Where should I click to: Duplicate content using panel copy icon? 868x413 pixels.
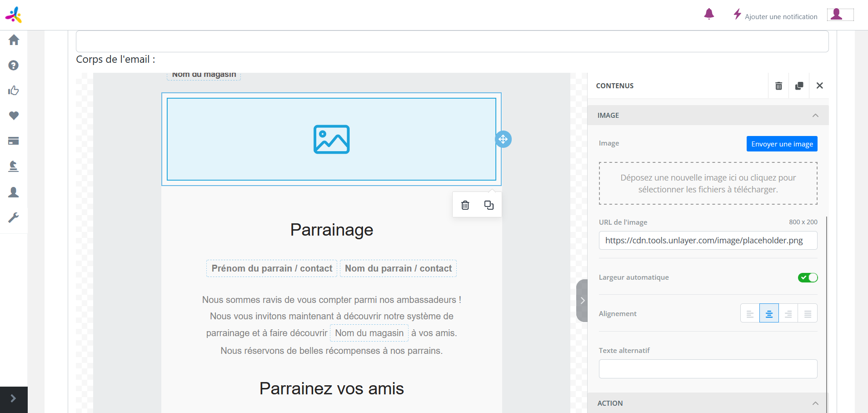pos(799,86)
